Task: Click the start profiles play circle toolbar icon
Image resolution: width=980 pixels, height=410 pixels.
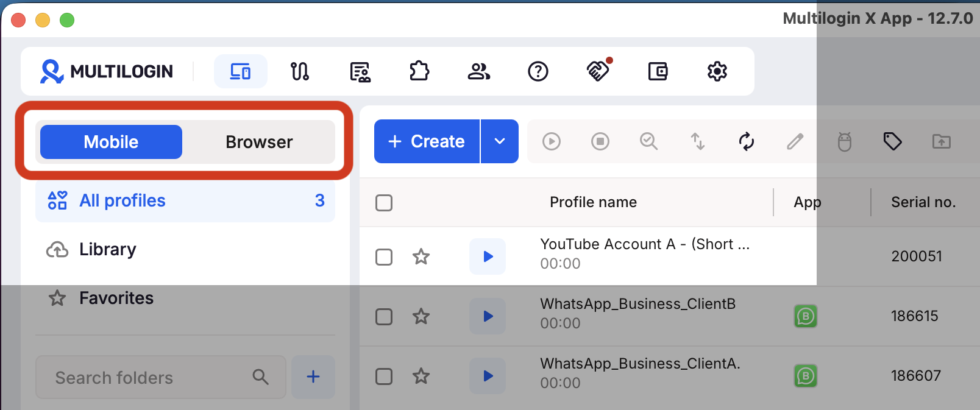Action: tap(552, 141)
